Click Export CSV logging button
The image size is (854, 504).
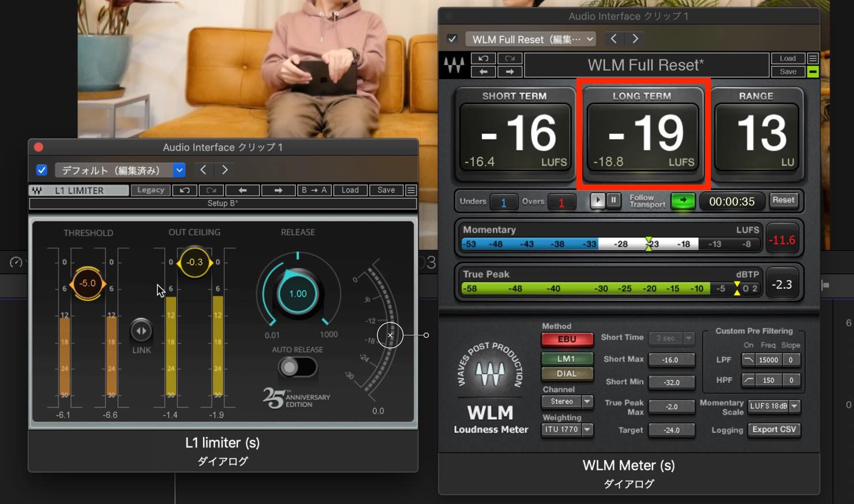click(774, 430)
